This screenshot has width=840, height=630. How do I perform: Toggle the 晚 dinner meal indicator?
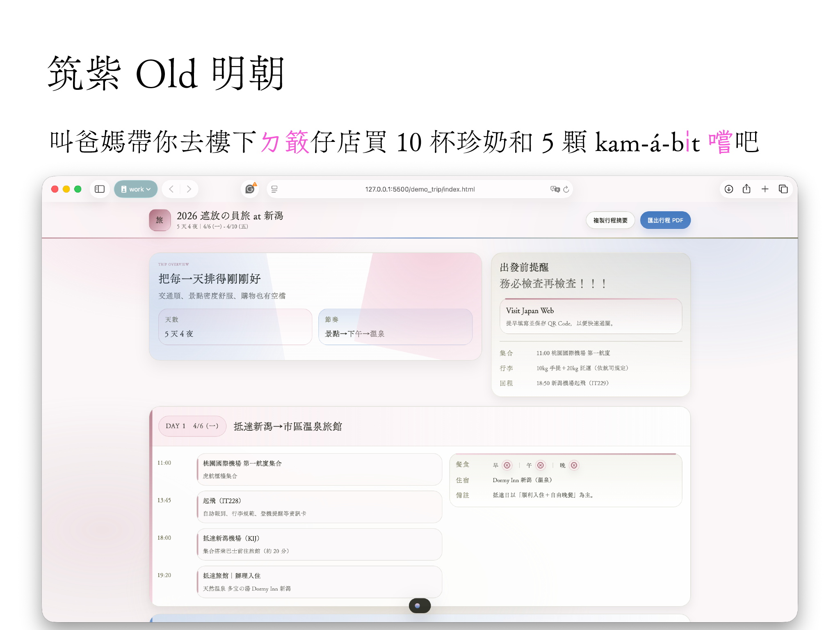pyautogui.click(x=574, y=466)
